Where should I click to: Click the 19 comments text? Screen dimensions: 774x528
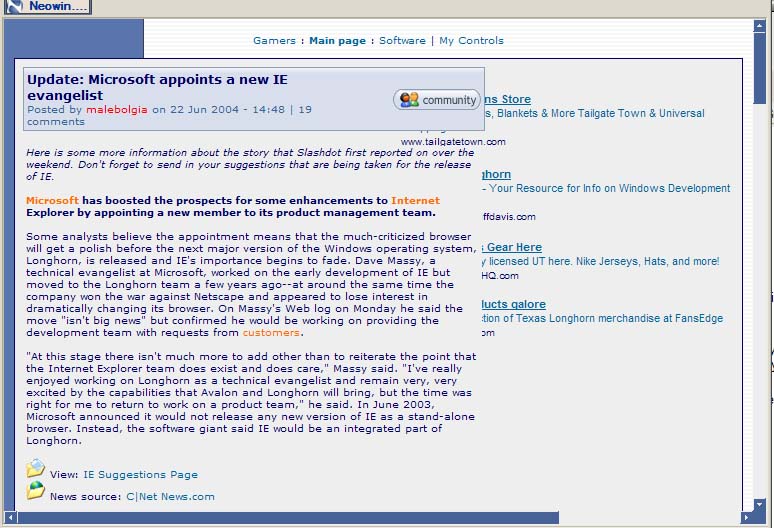point(169,115)
